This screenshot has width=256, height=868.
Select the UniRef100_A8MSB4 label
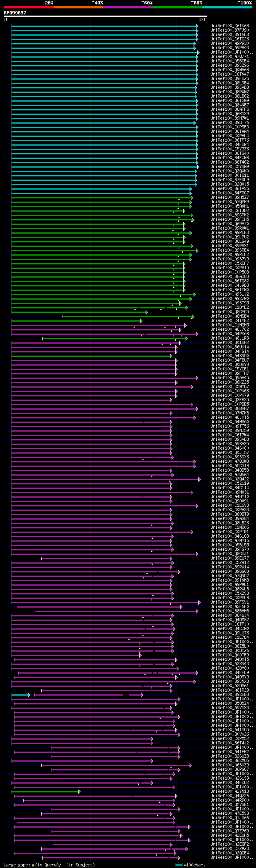230,316
